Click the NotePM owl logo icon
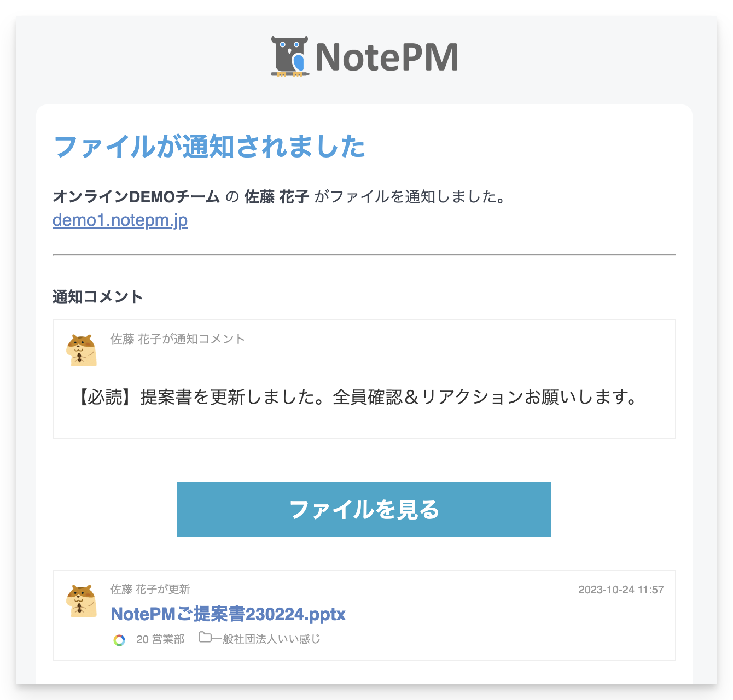The width and height of the screenshot is (733, 700). [290, 56]
